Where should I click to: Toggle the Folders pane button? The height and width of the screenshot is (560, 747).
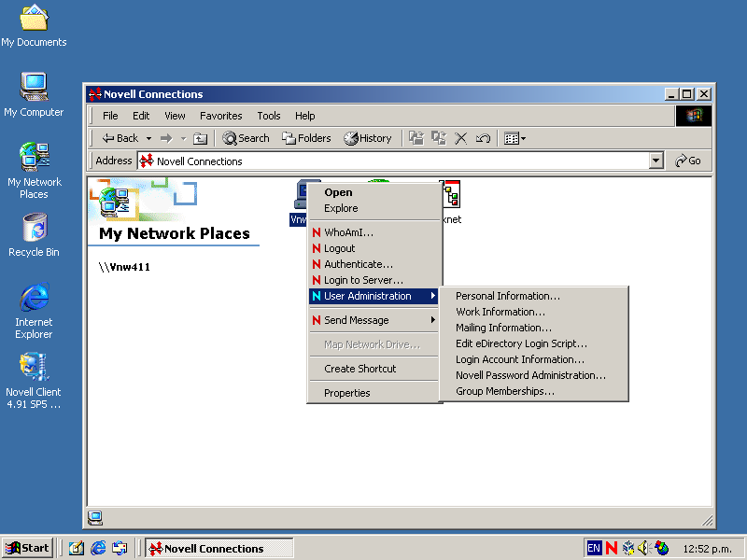(306, 138)
